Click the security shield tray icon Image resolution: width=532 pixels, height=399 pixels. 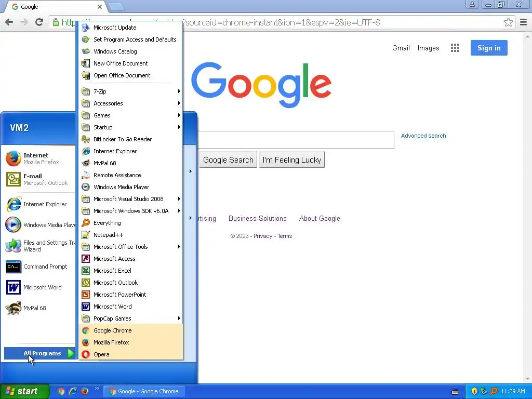[x=474, y=391]
